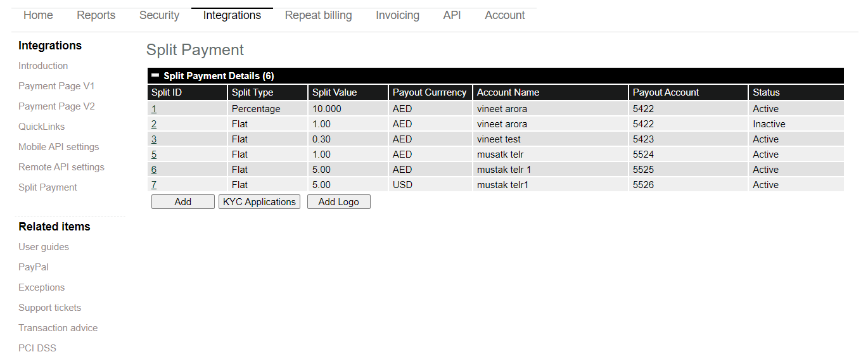
Task: Collapse the Split Payment Details section
Action: (155, 75)
